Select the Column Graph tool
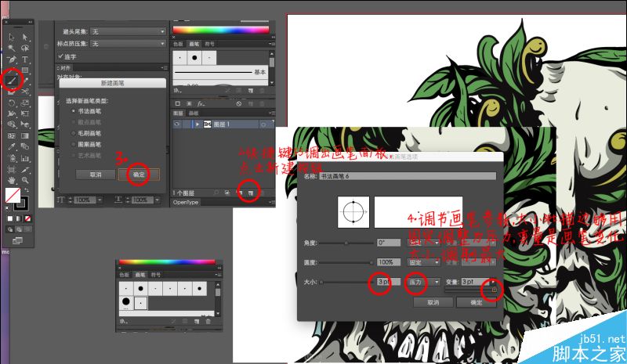The height and width of the screenshot is (364, 627). (25, 158)
